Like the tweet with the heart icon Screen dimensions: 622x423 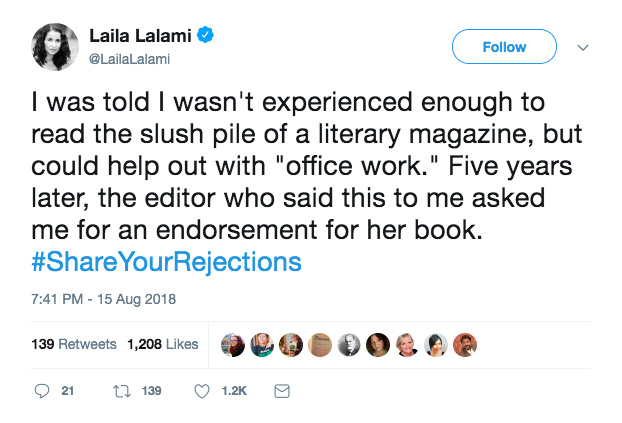[203, 390]
